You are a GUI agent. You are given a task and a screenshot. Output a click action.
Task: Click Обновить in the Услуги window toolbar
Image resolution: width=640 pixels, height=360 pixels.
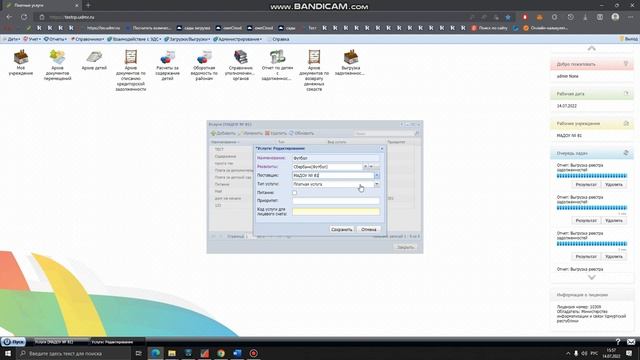tap(302, 133)
